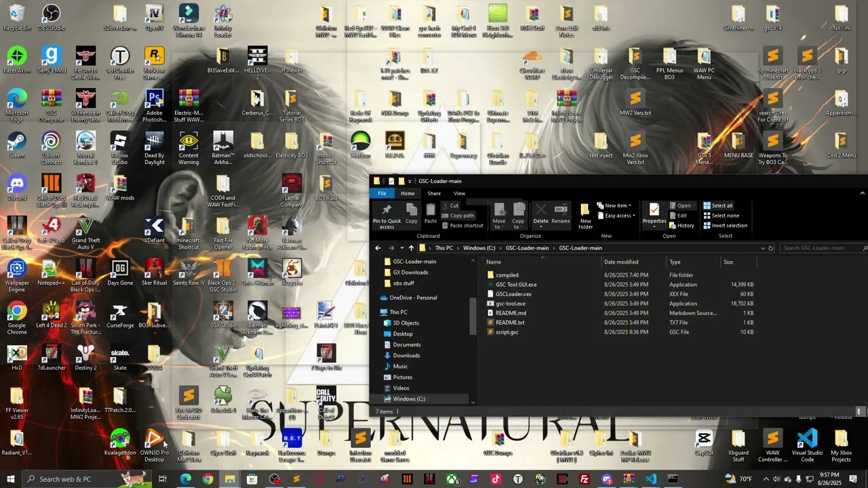This screenshot has width=868, height=488.
Task: Click the History button in Open group
Action: tap(682, 226)
